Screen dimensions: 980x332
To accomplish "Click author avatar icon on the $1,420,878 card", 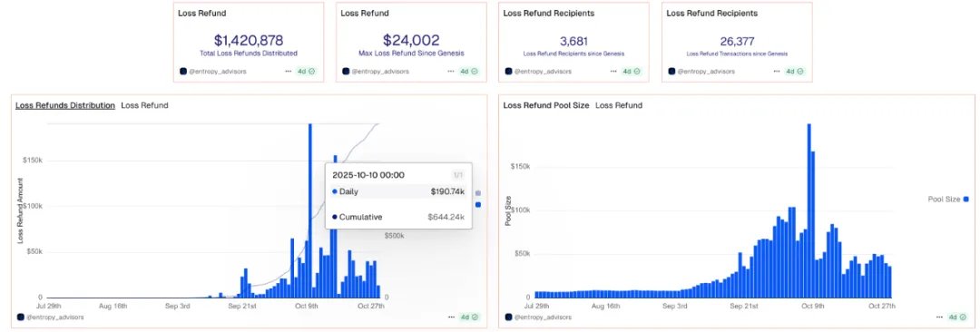I will coord(183,72).
